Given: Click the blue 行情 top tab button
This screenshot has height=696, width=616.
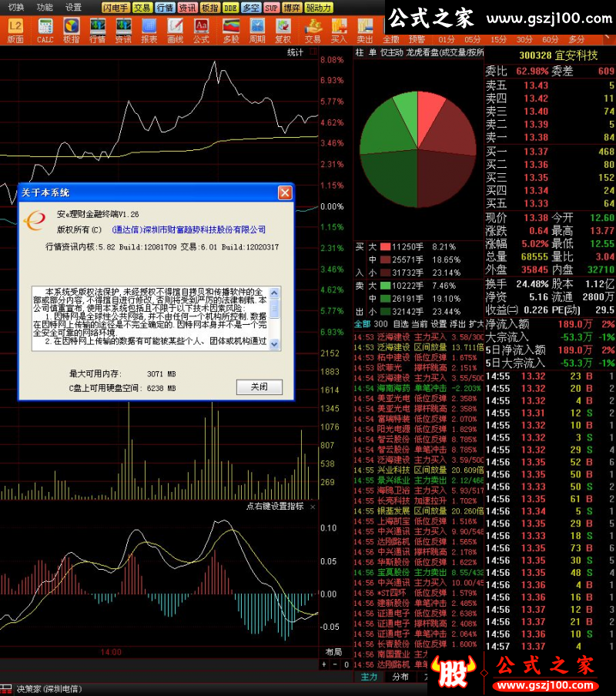Looking at the screenshot, I should click(165, 8).
